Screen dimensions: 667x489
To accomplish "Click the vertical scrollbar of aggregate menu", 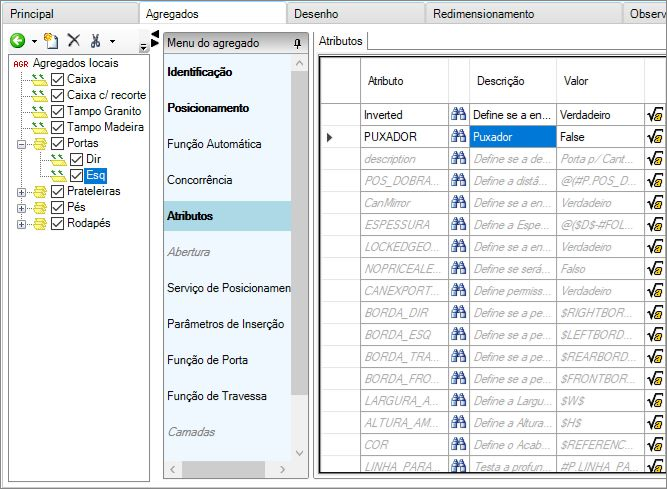I will tap(299, 233).
